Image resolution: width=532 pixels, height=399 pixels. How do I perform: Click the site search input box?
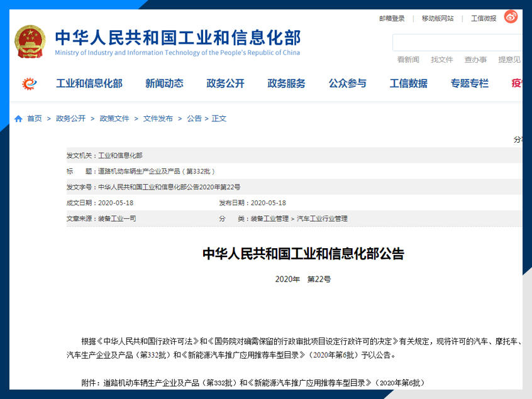(x=457, y=43)
